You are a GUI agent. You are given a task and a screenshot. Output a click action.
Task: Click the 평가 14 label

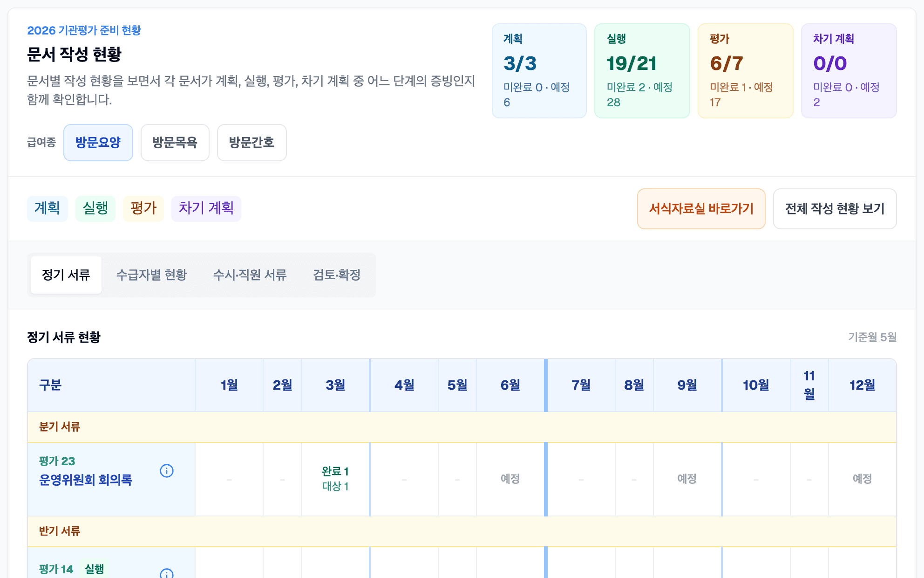(x=56, y=570)
